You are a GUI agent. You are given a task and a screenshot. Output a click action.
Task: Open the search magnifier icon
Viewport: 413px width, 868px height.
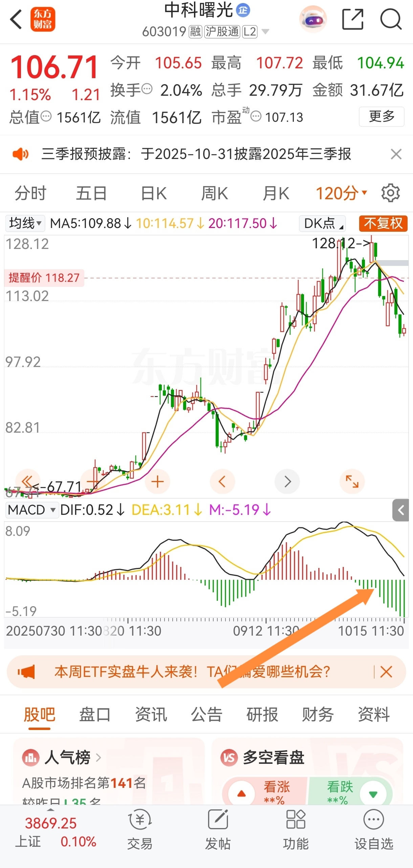[x=391, y=19]
